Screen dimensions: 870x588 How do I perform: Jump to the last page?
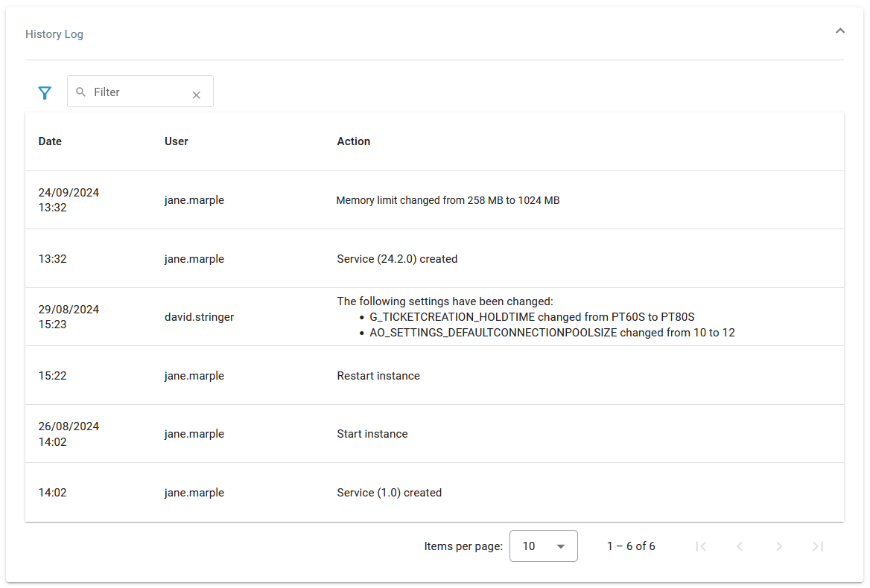(818, 546)
